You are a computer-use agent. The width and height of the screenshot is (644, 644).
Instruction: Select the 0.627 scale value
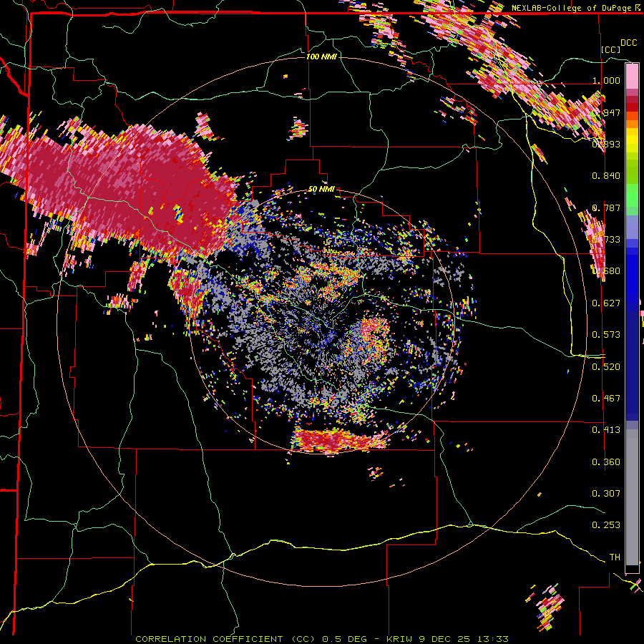(606, 303)
